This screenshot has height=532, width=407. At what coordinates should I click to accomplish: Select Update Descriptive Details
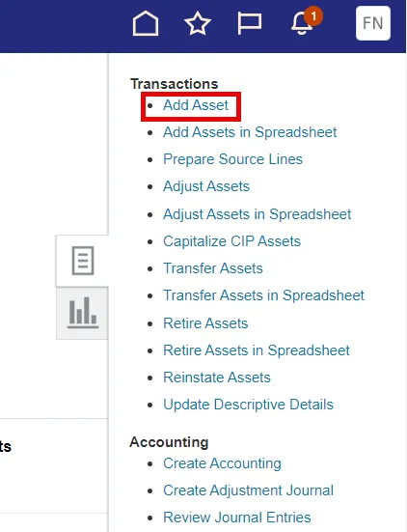click(248, 405)
